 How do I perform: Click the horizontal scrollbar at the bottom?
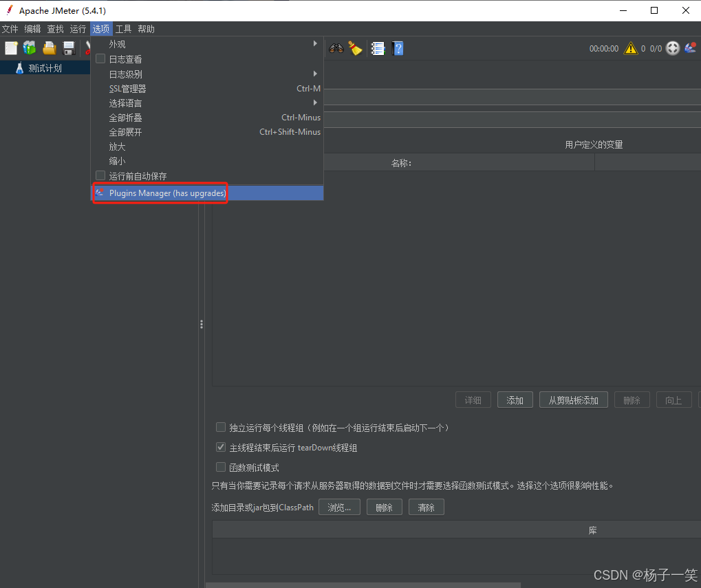point(363,585)
